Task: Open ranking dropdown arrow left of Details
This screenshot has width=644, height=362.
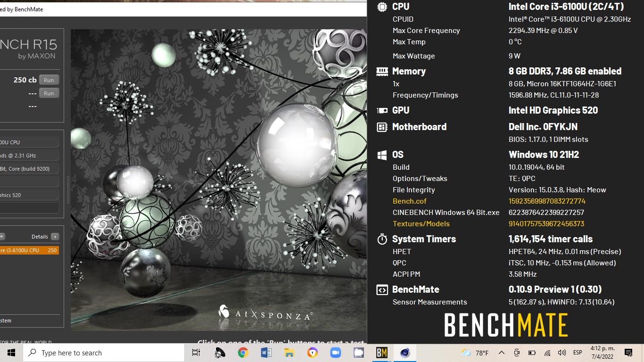Action: pyautogui.click(x=2, y=237)
